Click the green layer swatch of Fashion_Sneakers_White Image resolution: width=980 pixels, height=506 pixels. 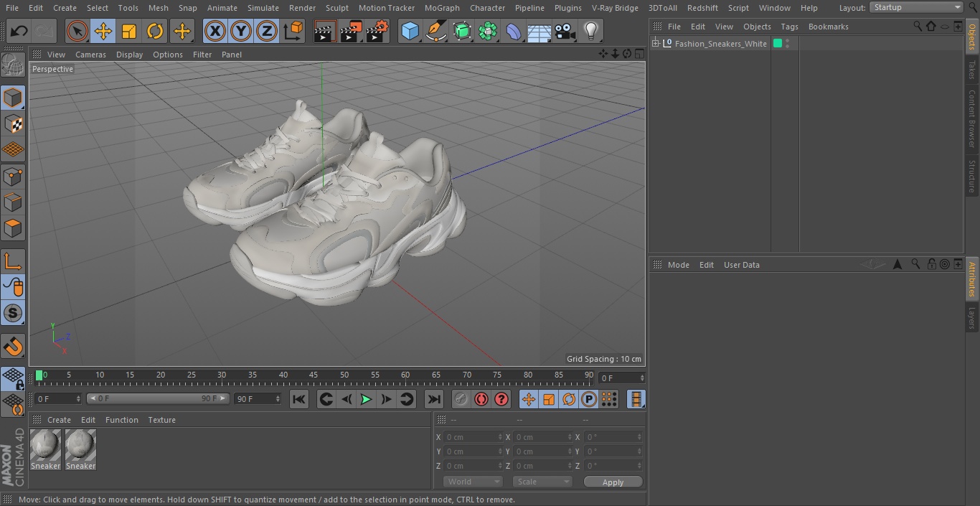point(777,44)
